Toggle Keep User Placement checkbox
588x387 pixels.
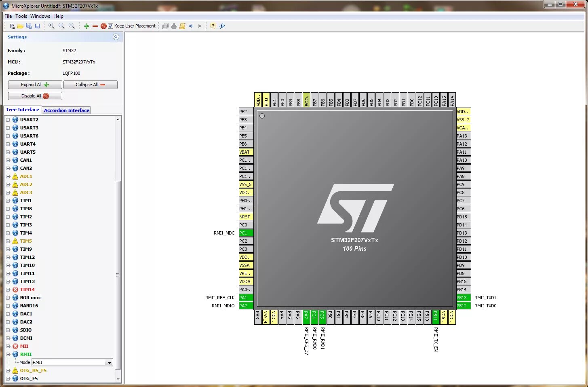[x=110, y=26]
